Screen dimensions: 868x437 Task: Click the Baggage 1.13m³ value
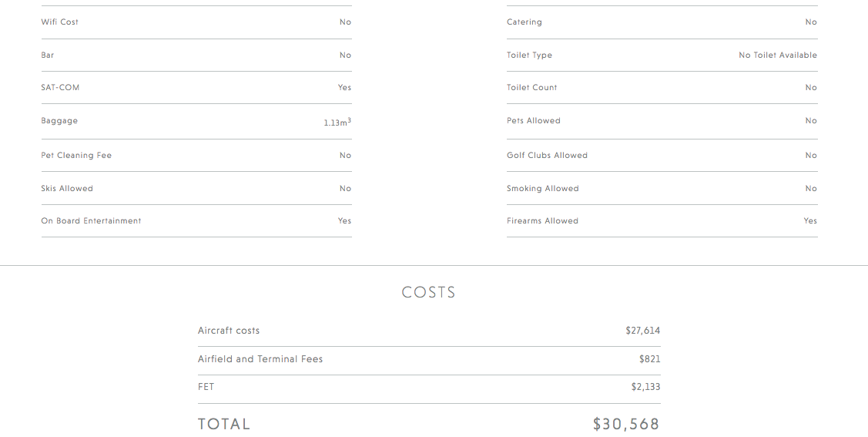click(337, 123)
